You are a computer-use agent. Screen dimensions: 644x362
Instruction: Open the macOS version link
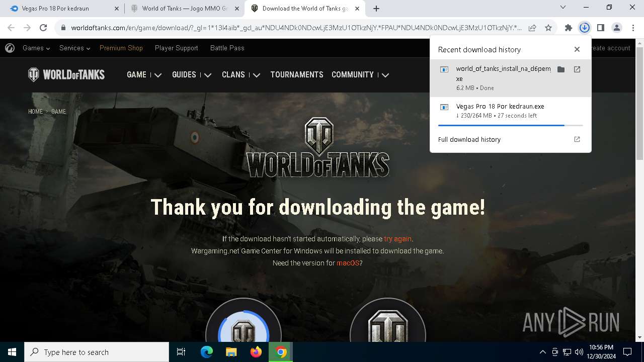pos(348,263)
